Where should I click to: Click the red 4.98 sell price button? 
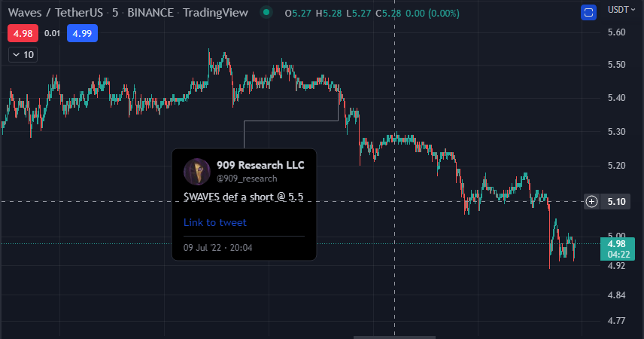coord(23,33)
